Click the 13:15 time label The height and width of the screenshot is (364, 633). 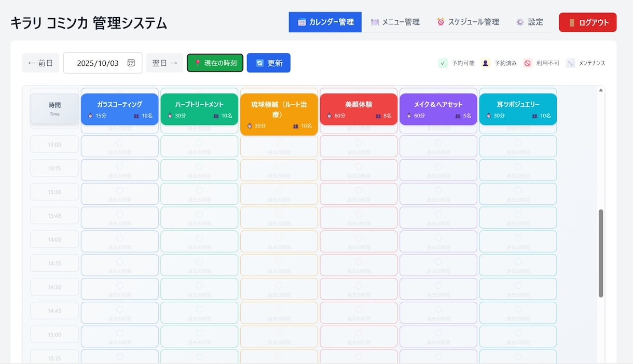tap(54, 168)
